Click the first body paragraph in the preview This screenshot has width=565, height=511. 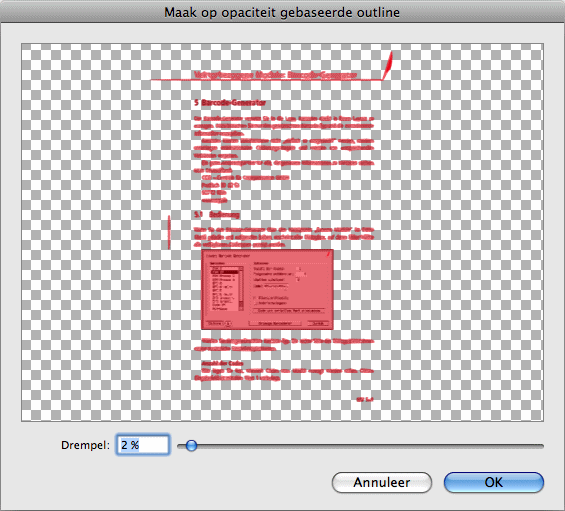[x=284, y=126]
